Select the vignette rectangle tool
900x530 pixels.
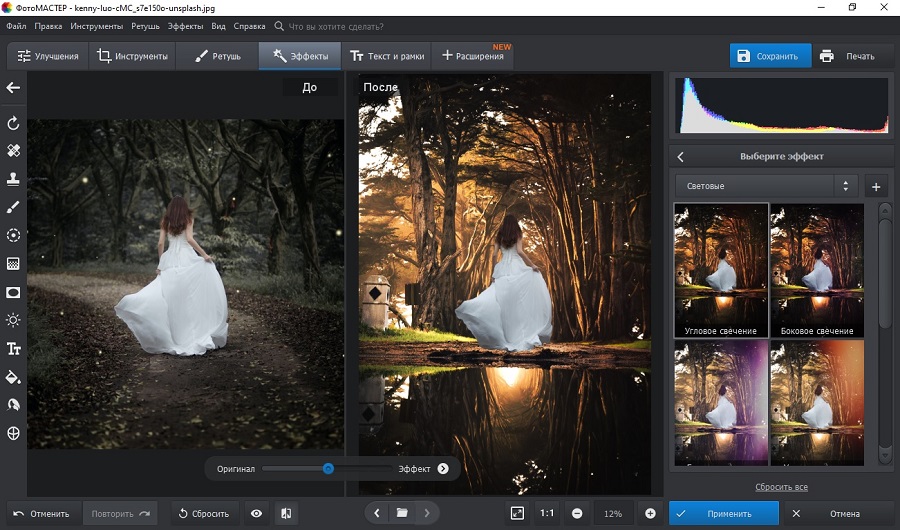pos(13,292)
